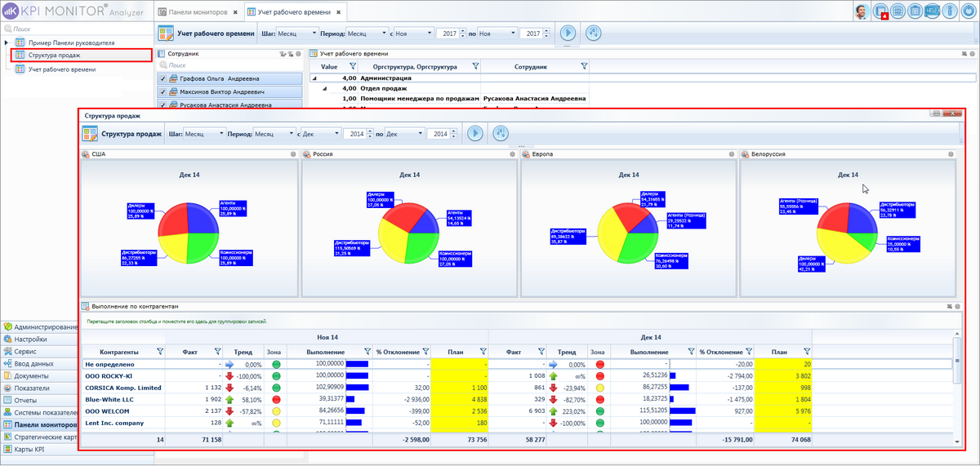This screenshot has width=980, height=466.
Task: Open Ввод данных sidebar section
Action: coord(39,363)
